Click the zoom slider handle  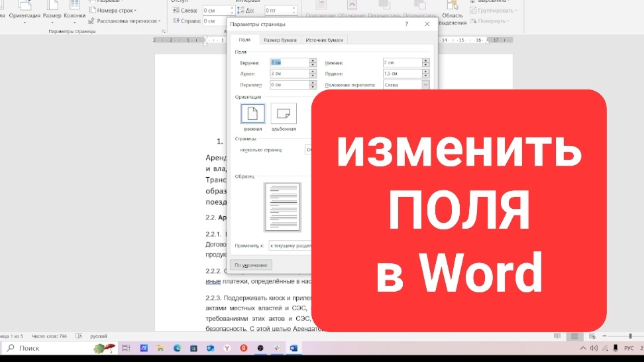pos(631,336)
